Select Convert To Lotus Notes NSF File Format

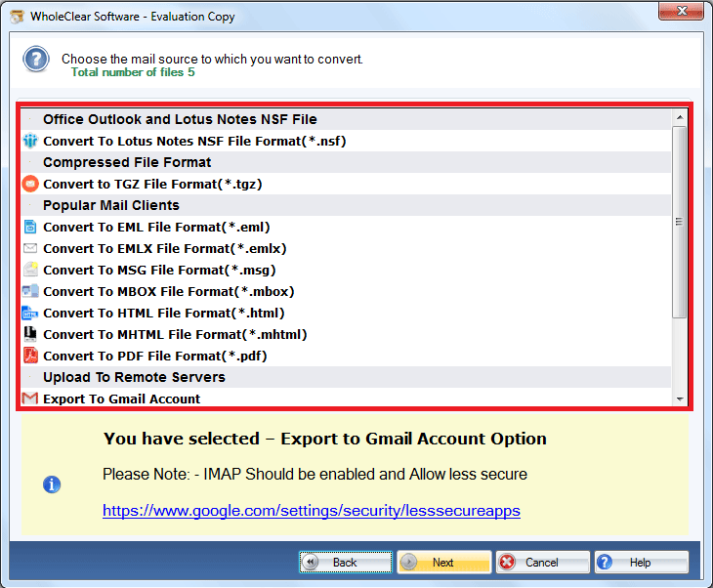point(346,141)
